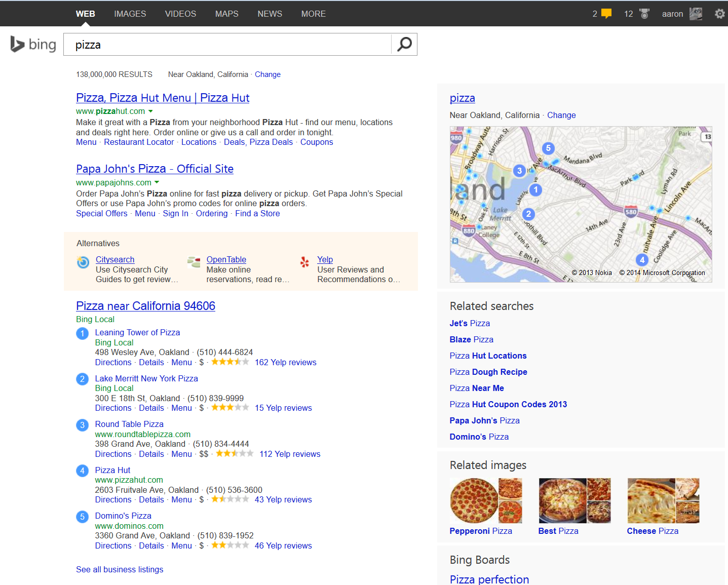This screenshot has height=585, width=728.
Task: Open the Coupons sitelink for Pizza Hut
Action: [x=317, y=142]
